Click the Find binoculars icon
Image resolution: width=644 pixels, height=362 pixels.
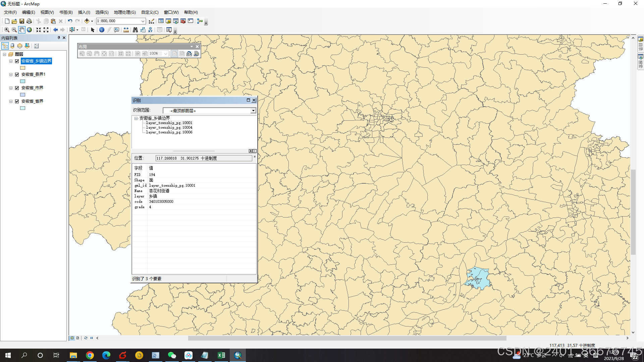coord(135,30)
